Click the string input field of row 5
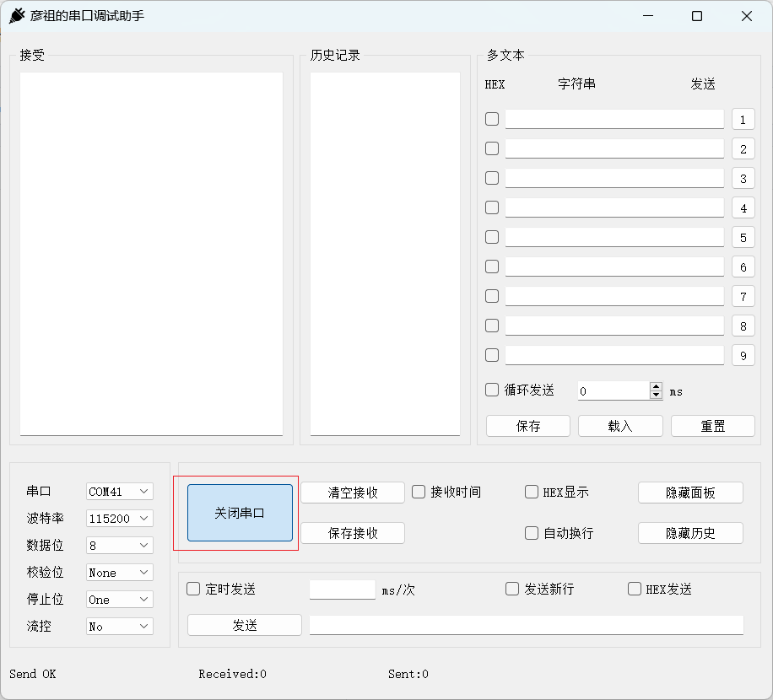The height and width of the screenshot is (700, 773). 614,238
